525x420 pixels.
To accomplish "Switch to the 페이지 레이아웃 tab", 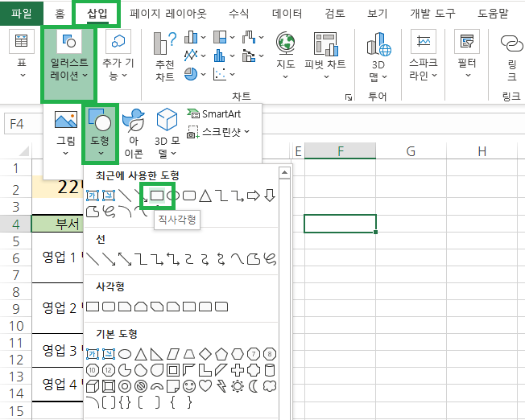I will pyautogui.click(x=168, y=14).
